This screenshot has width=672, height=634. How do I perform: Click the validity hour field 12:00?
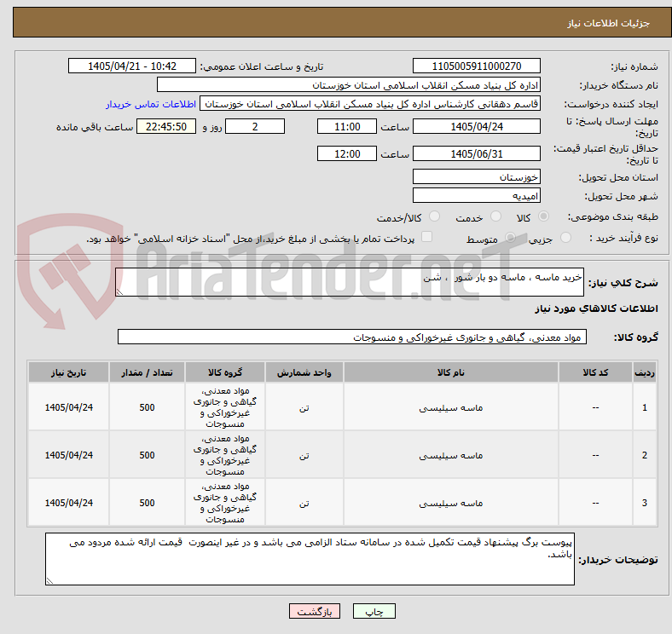point(347,153)
